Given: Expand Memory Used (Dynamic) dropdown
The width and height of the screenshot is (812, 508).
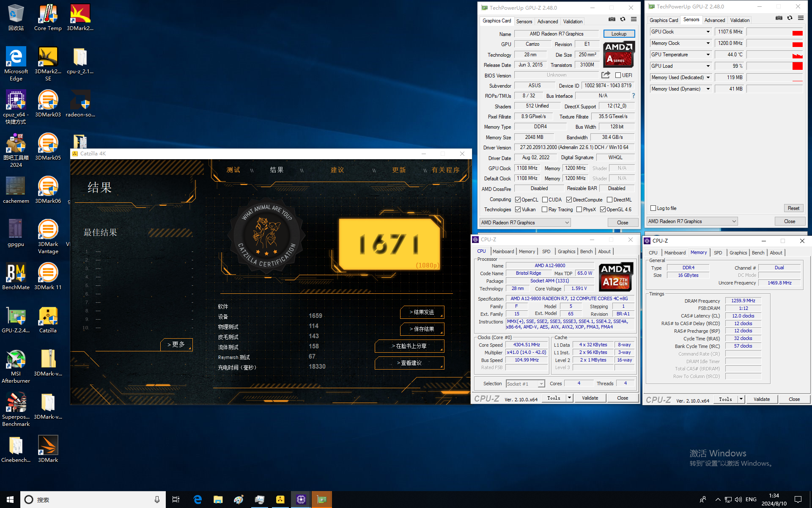Looking at the screenshot, I should [708, 89].
